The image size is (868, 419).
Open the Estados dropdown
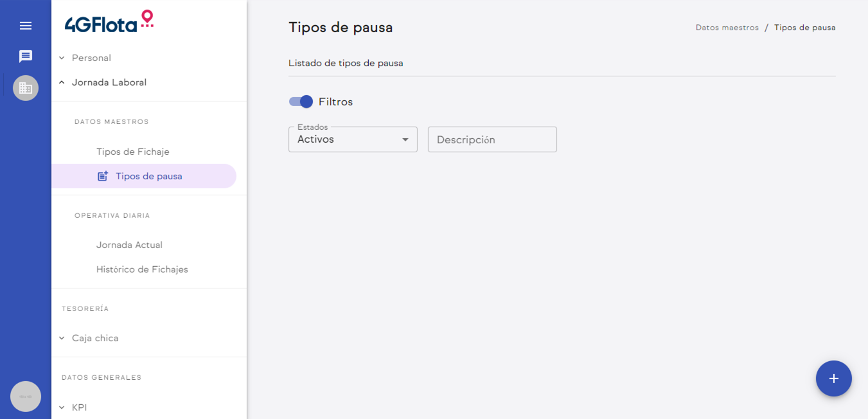(x=353, y=139)
